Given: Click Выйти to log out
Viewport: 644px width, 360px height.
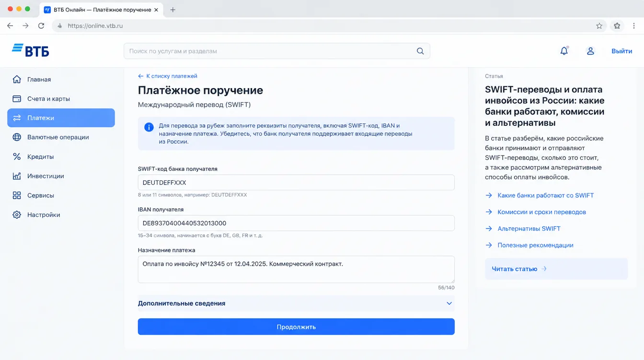Looking at the screenshot, I should click(x=621, y=51).
